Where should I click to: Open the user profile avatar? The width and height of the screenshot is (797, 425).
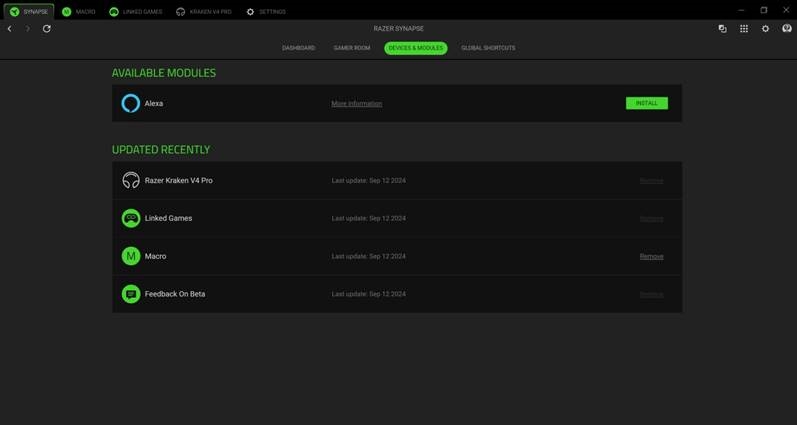coord(786,28)
